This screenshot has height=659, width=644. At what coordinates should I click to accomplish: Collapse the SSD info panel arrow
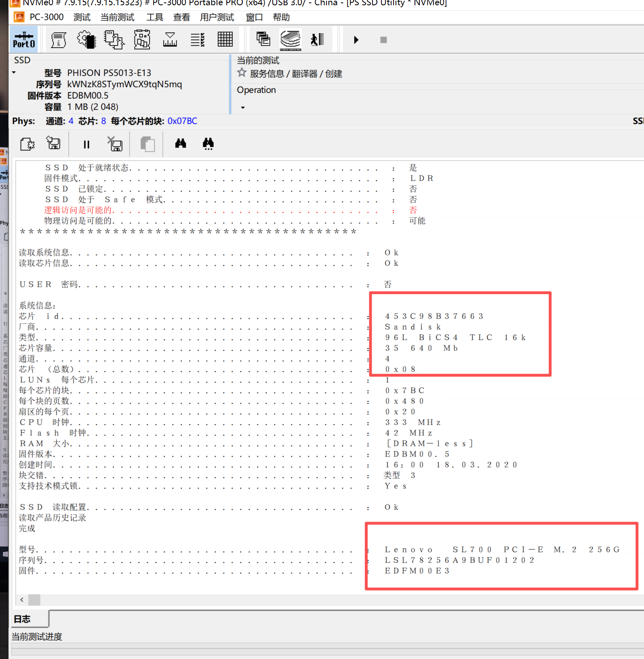[x=14, y=73]
